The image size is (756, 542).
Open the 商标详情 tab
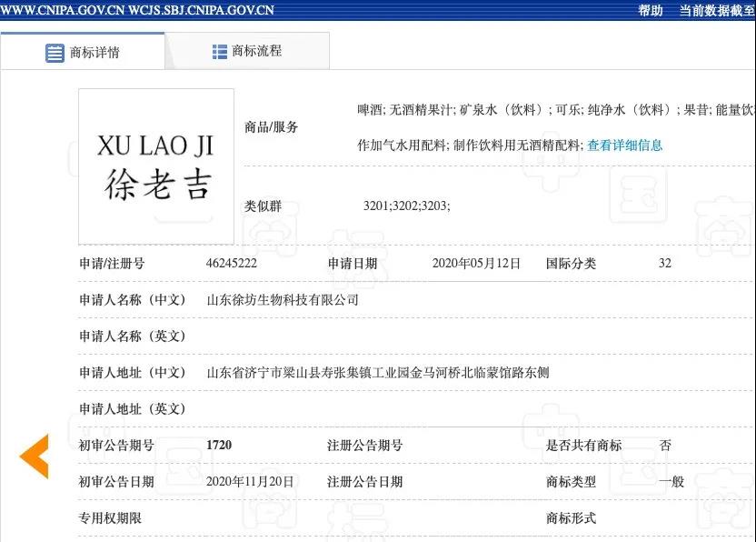pyautogui.click(x=83, y=51)
